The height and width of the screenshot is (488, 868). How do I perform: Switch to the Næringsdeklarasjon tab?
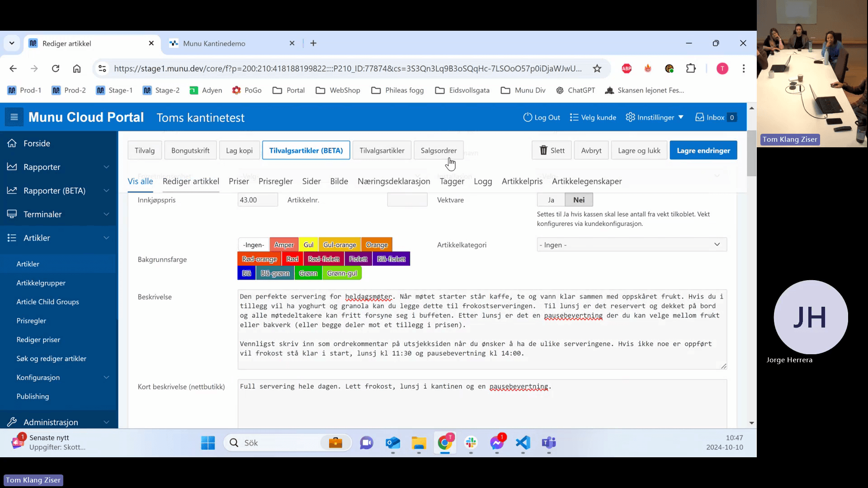tap(394, 181)
